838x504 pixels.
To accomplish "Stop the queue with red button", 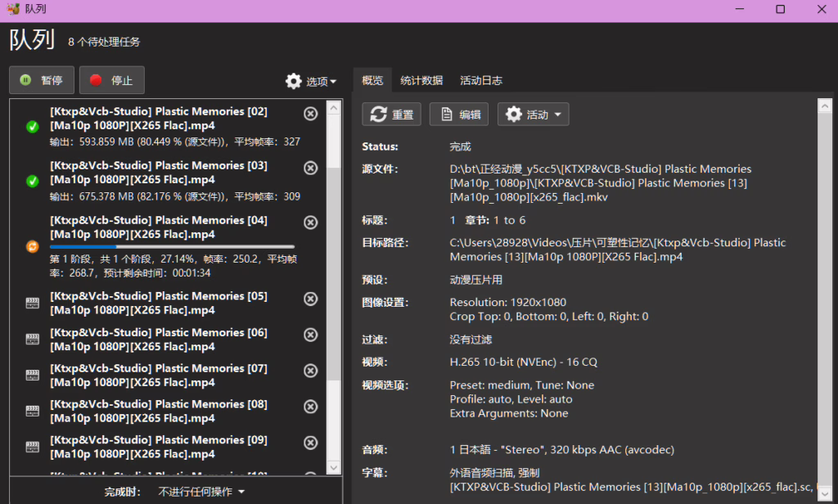I will click(112, 80).
